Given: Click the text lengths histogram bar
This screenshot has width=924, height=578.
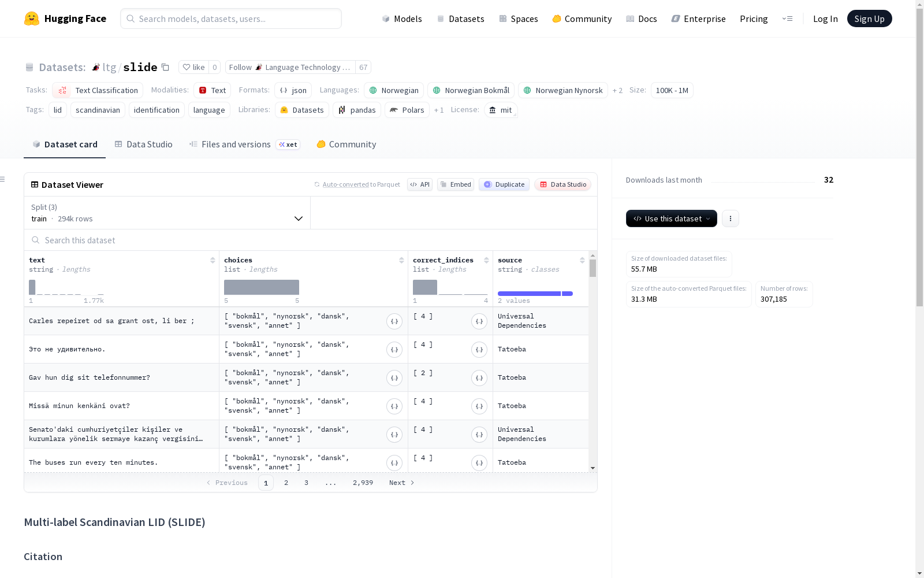Looking at the screenshot, I should 32,287.
